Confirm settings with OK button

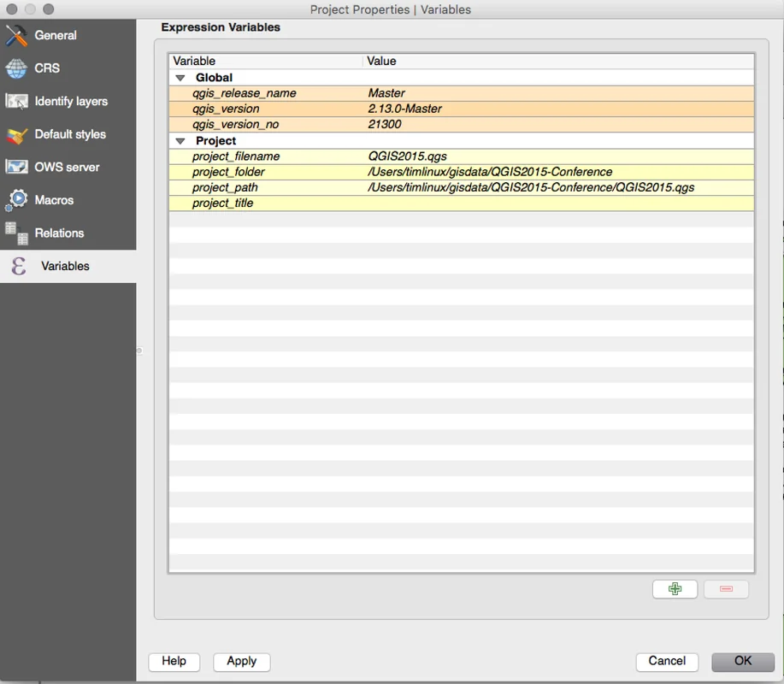742,661
